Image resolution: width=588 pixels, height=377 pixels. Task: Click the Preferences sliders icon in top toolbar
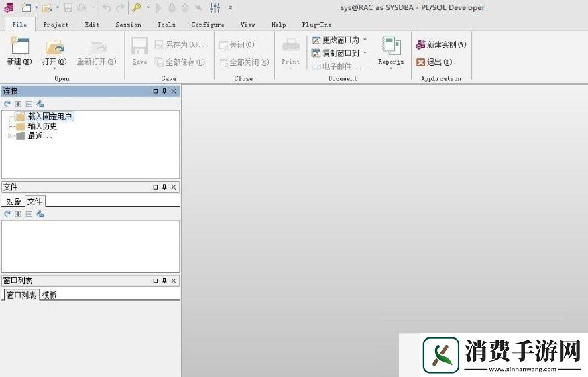coord(215,7)
